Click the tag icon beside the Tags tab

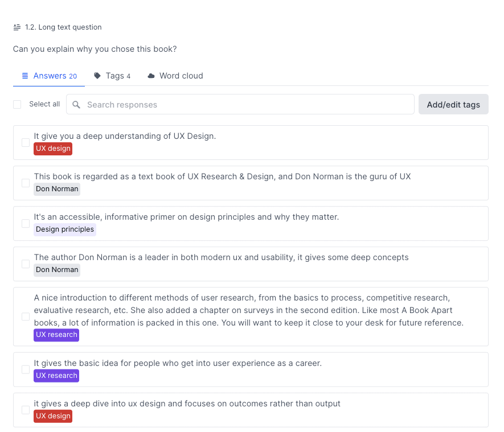(96, 75)
